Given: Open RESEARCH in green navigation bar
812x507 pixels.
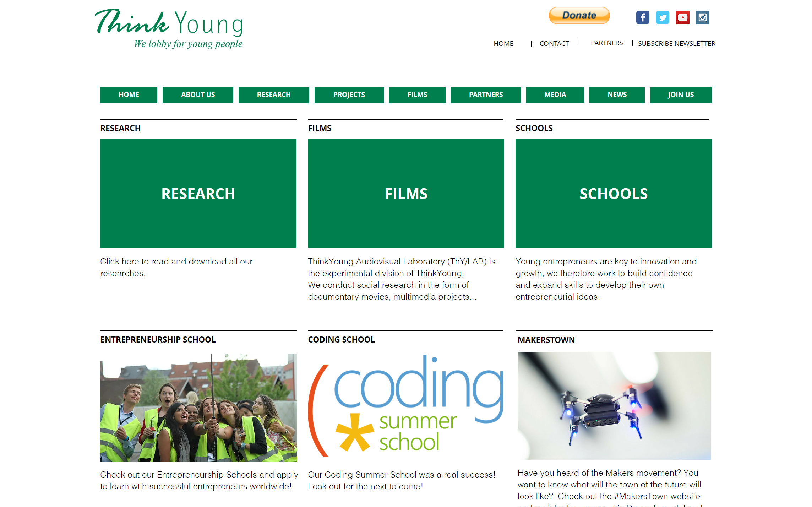Looking at the screenshot, I should coord(274,95).
